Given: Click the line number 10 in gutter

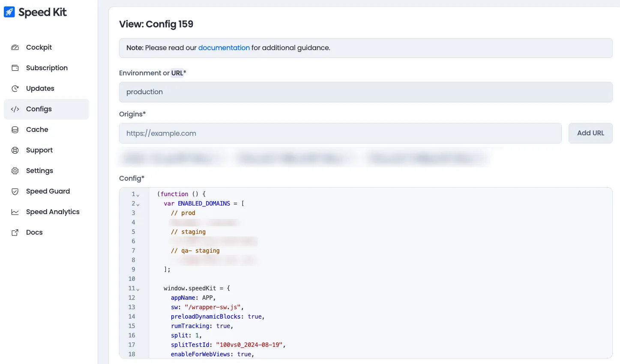Looking at the screenshot, I should (132, 279).
